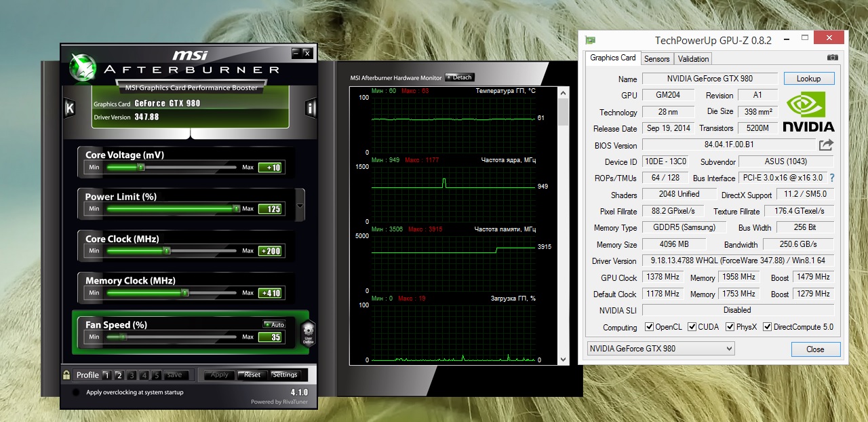Click the Power Limit 125 value field
This screenshot has height=422, width=868.
(270, 209)
